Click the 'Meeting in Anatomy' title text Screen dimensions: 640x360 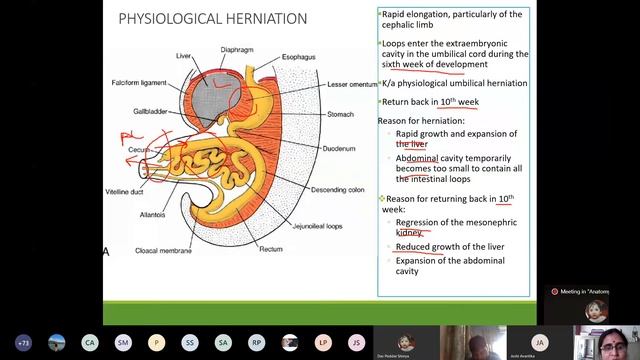pyautogui.click(x=584, y=291)
